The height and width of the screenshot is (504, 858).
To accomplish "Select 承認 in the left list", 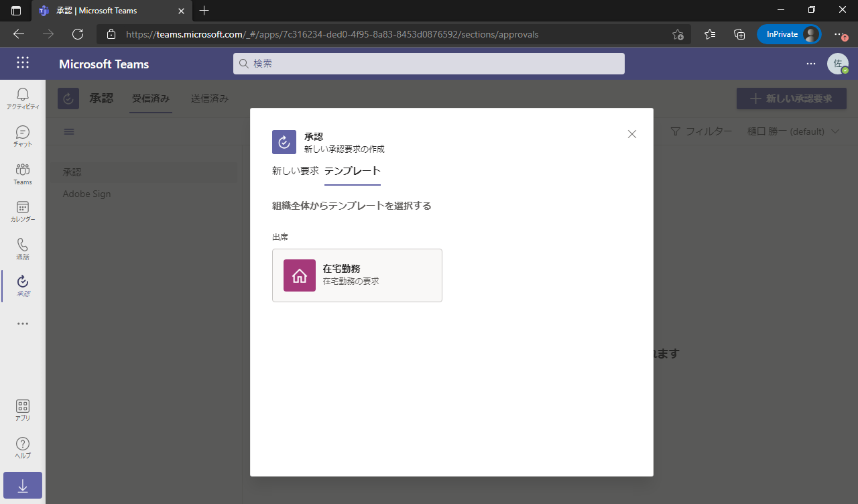I will coord(143,172).
